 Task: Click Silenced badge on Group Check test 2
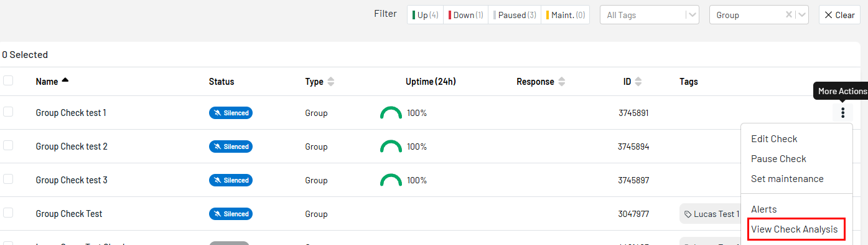231,147
